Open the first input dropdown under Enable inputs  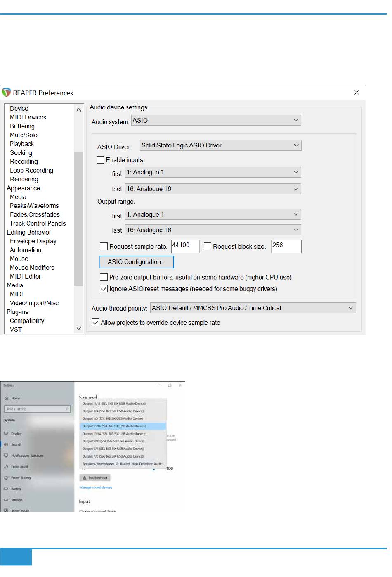(x=213, y=172)
